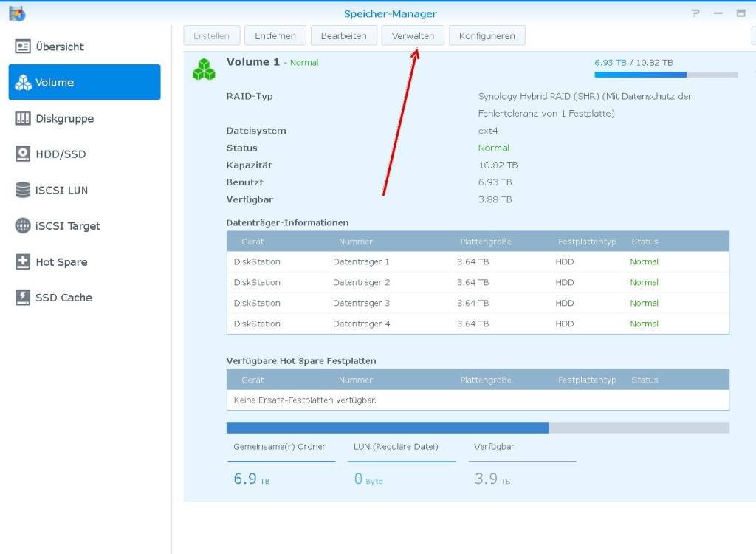Click the 3.88 TB Verfügbar value
The height and width of the screenshot is (554, 756).
tap(495, 199)
